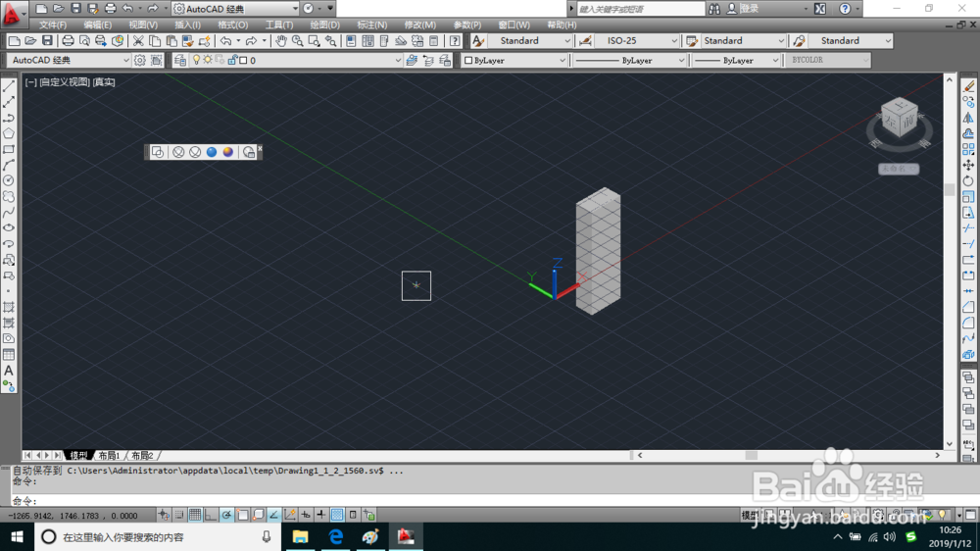Toggle Polar Tracking in status bar
Viewport: 980px width, 551px height.
click(226, 515)
